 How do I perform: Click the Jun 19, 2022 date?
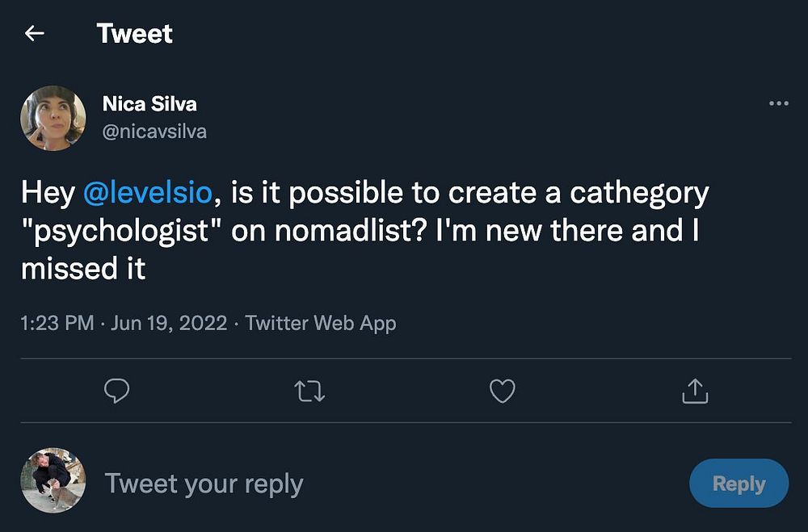click(x=168, y=324)
